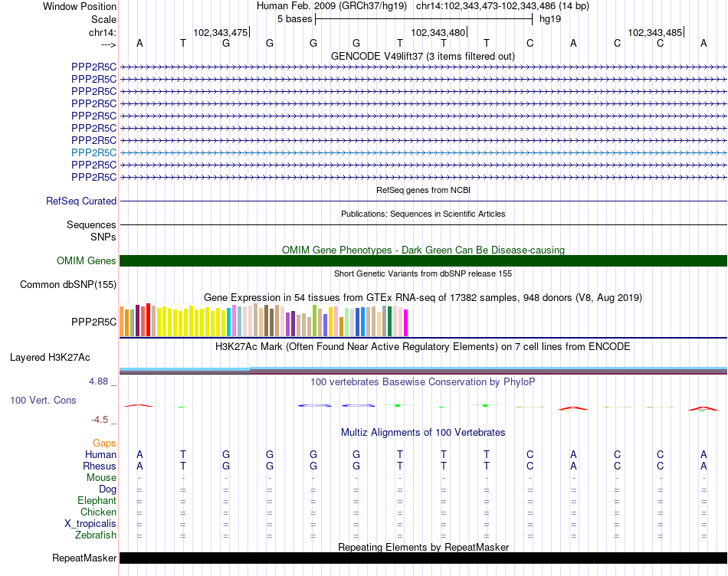Viewport: 728px width, 576px height.
Task: Click the 100 Vert. Cons label
Action: click(x=43, y=400)
